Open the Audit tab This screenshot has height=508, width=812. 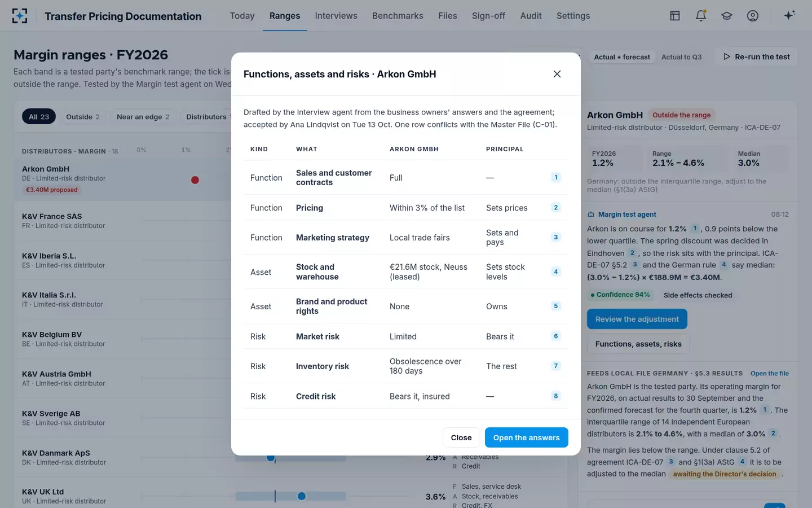pos(531,16)
